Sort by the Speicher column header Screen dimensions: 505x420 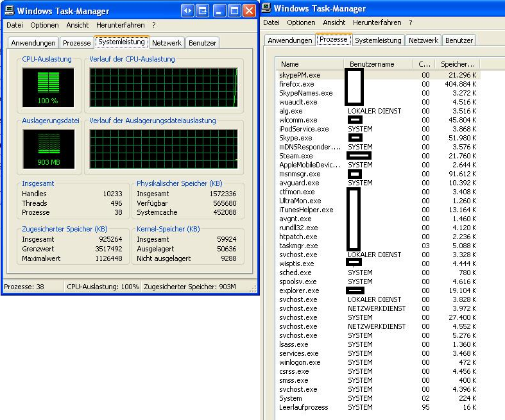457,64
